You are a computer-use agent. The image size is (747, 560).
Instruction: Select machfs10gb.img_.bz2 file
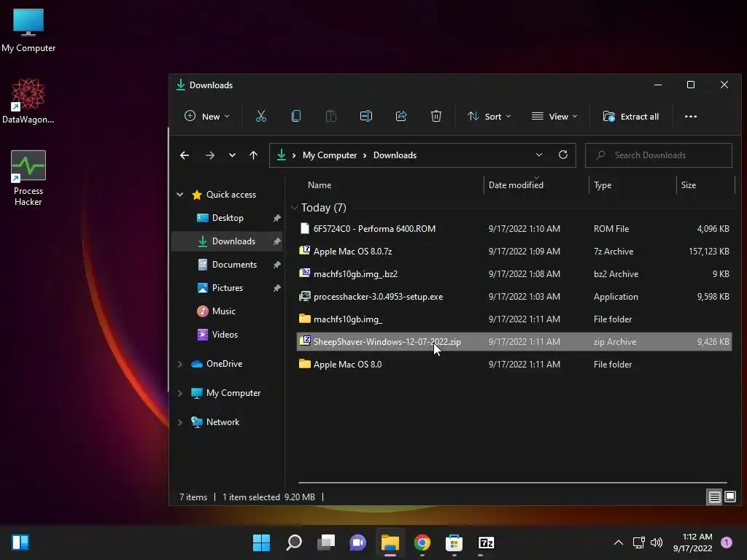(x=514, y=274)
